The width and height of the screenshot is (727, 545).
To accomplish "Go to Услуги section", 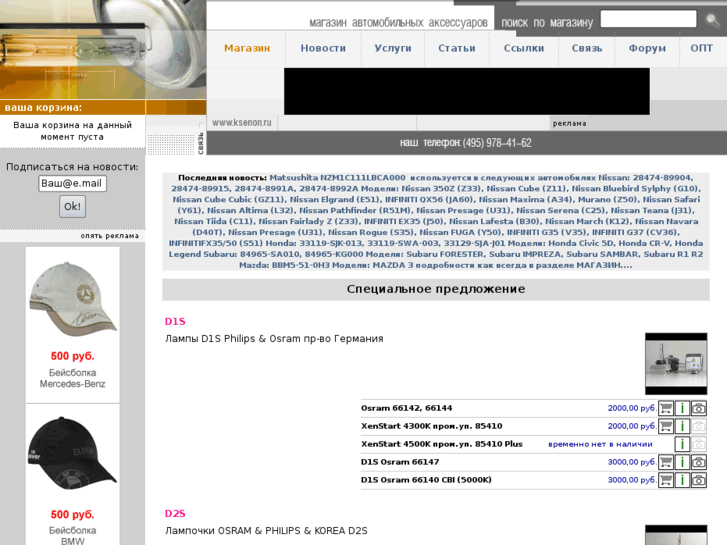I will tap(393, 48).
